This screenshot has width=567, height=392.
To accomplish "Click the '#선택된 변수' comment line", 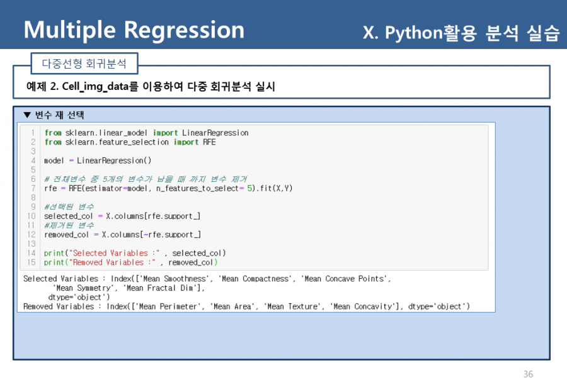I will click(69, 206).
